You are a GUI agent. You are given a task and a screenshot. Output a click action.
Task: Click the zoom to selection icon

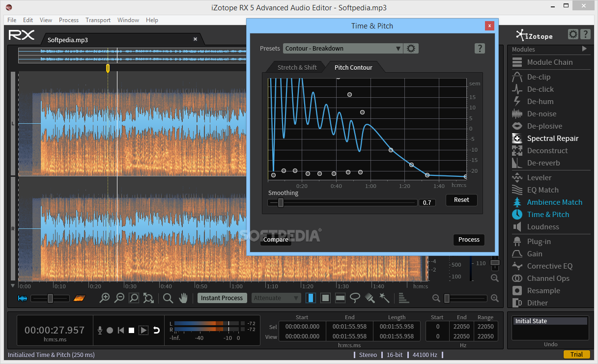click(x=134, y=298)
